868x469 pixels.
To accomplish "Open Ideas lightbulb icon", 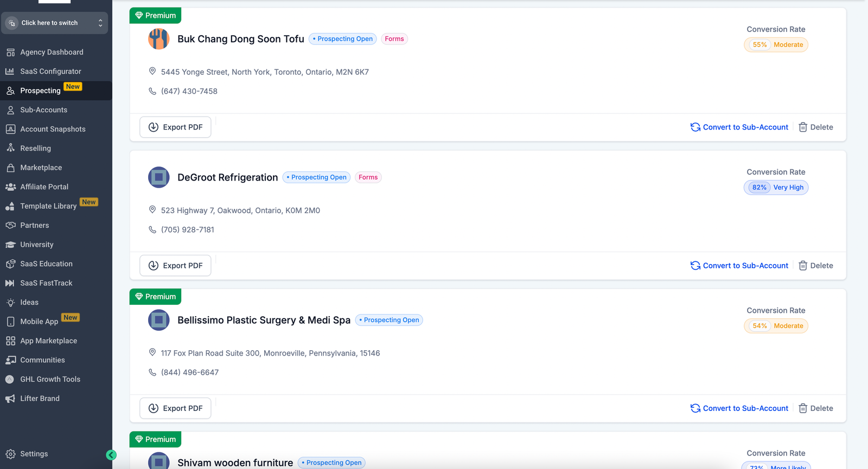I will [10, 303].
